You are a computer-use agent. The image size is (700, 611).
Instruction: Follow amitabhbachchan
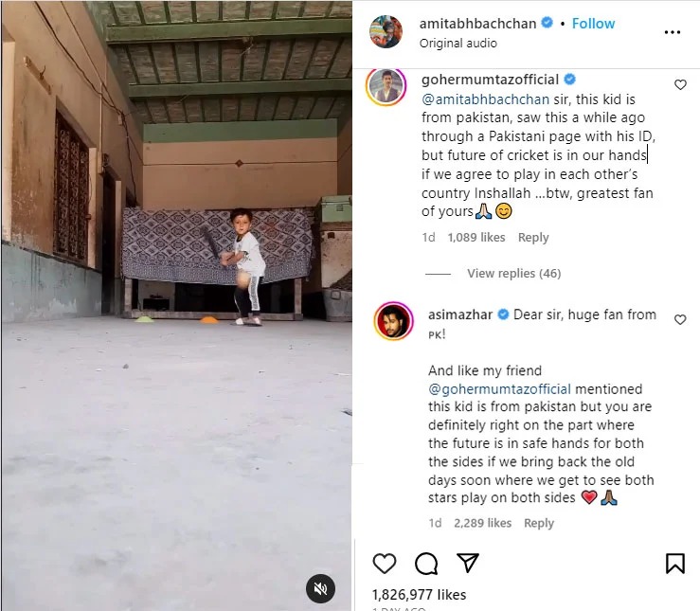coord(593,23)
